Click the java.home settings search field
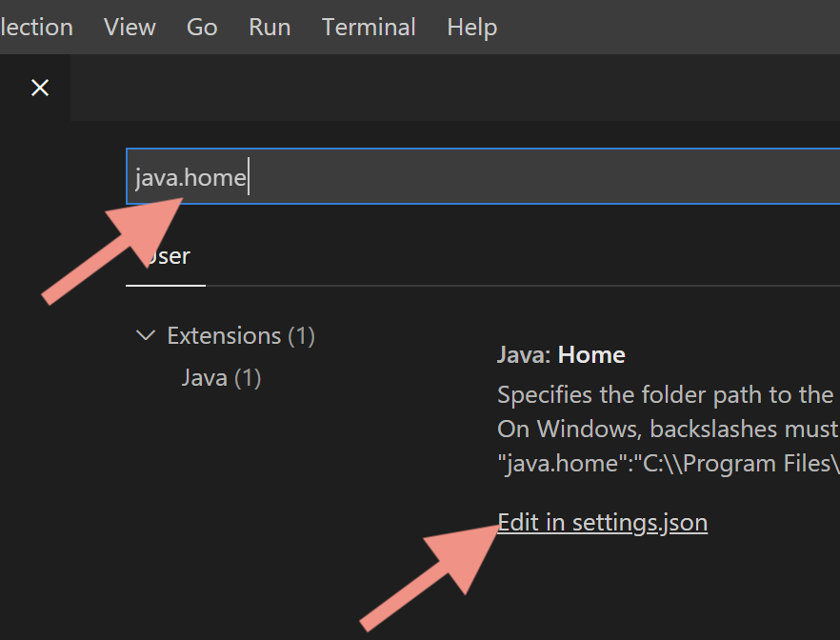 pos(483,176)
